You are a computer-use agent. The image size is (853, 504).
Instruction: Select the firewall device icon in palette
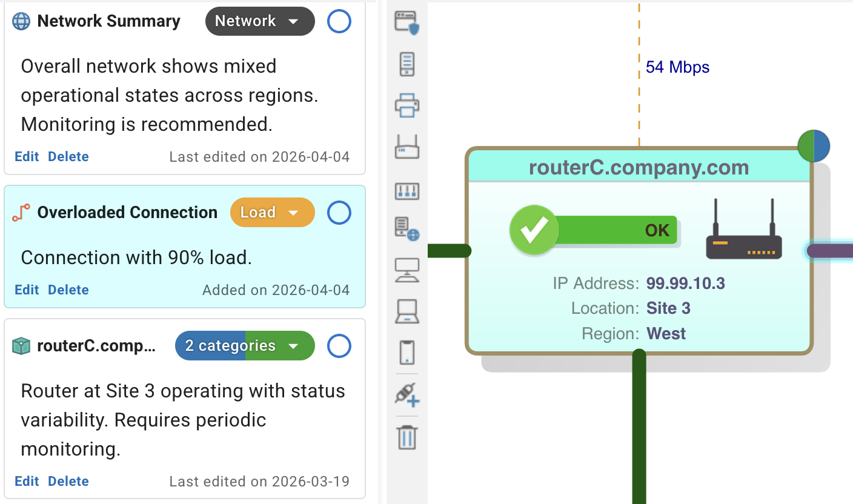(407, 22)
